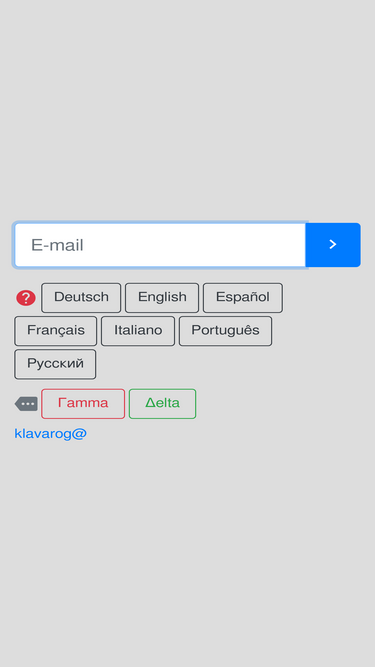Submit using the blue arrow button
The image size is (375, 667).
tap(333, 245)
